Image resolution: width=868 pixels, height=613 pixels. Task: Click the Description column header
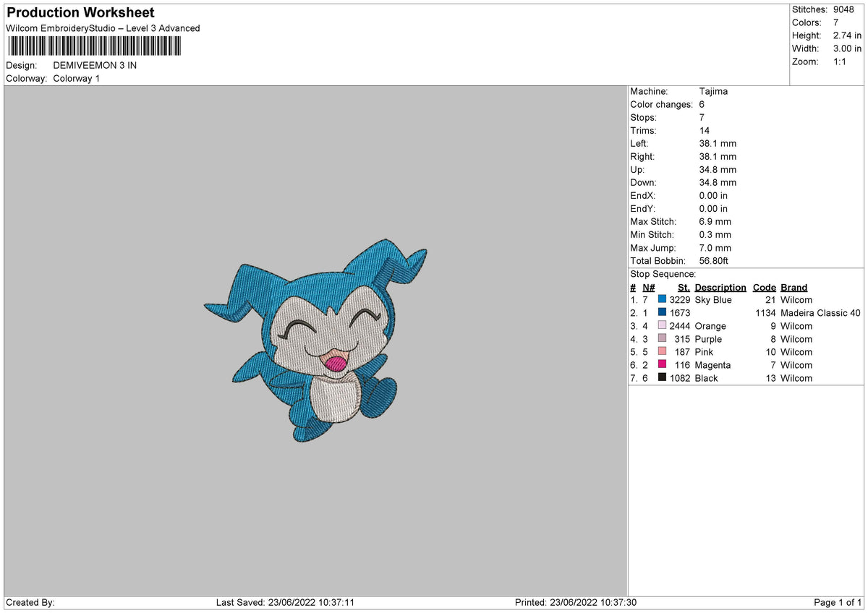(720, 288)
